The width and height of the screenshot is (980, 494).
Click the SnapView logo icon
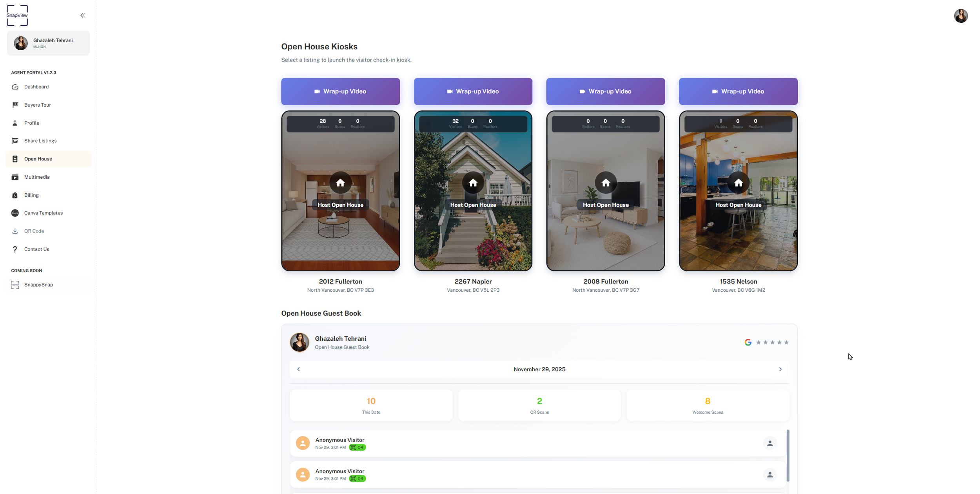click(17, 16)
